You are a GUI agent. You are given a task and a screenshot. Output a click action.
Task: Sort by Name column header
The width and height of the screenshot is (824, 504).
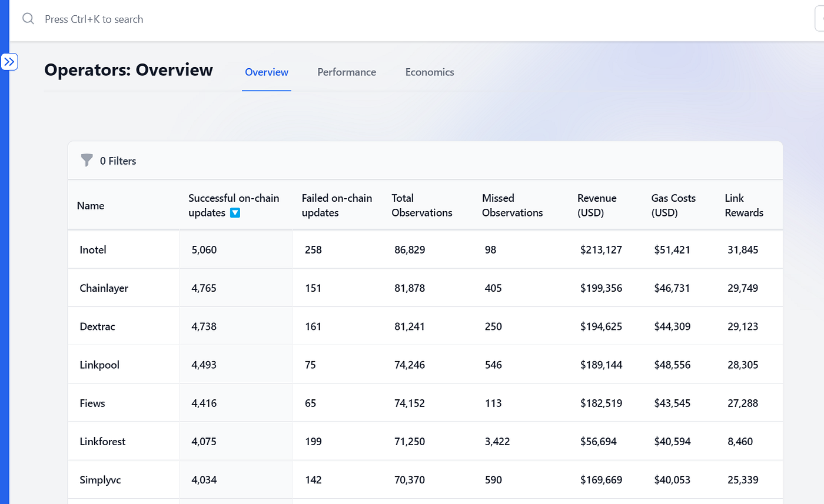tap(91, 206)
